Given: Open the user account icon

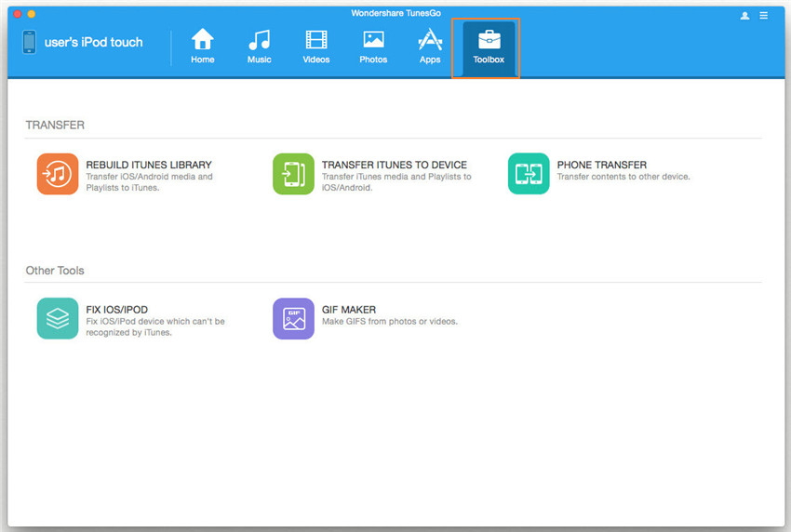Looking at the screenshot, I should click(x=744, y=16).
